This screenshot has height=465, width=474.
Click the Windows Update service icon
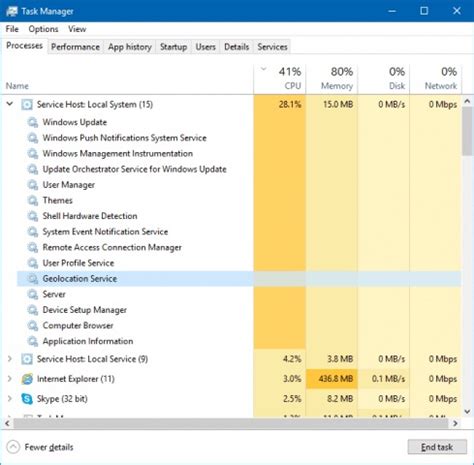[x=33, y=122]
